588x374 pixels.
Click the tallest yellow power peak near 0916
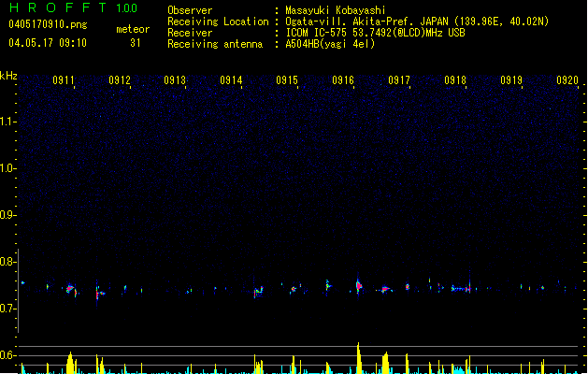pyautogui.click(x=359, y=357)
